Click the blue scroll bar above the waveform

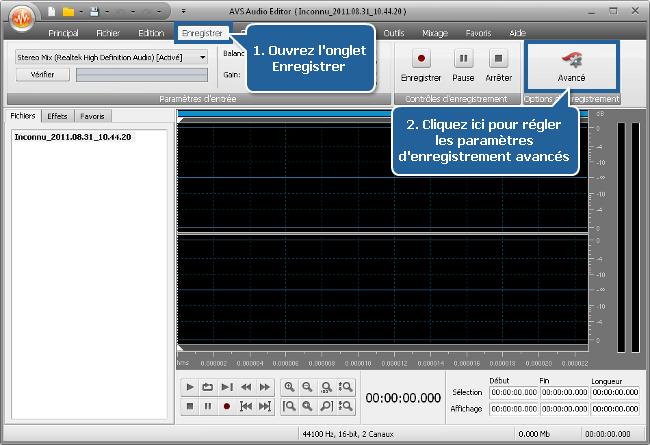[x=383, y=116]
